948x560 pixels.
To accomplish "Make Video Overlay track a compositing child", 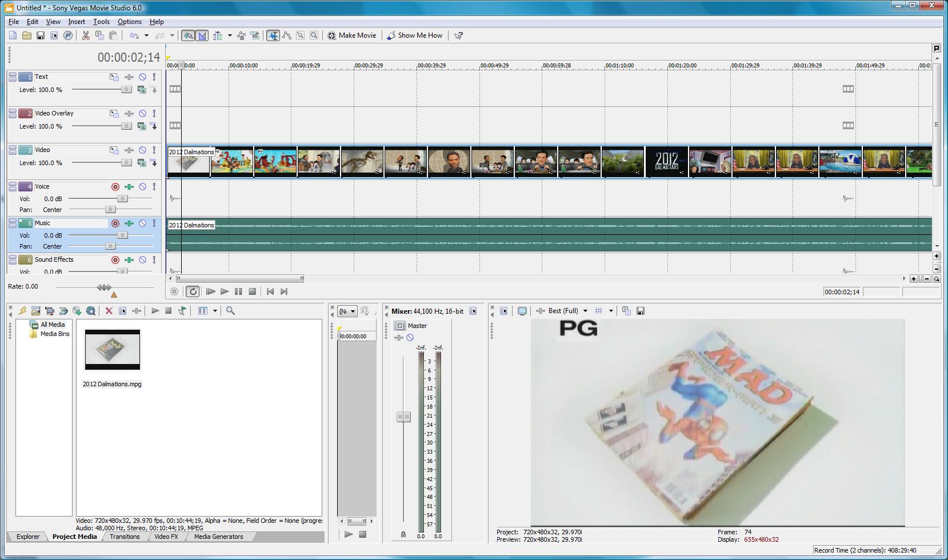I will coord(154,126).
